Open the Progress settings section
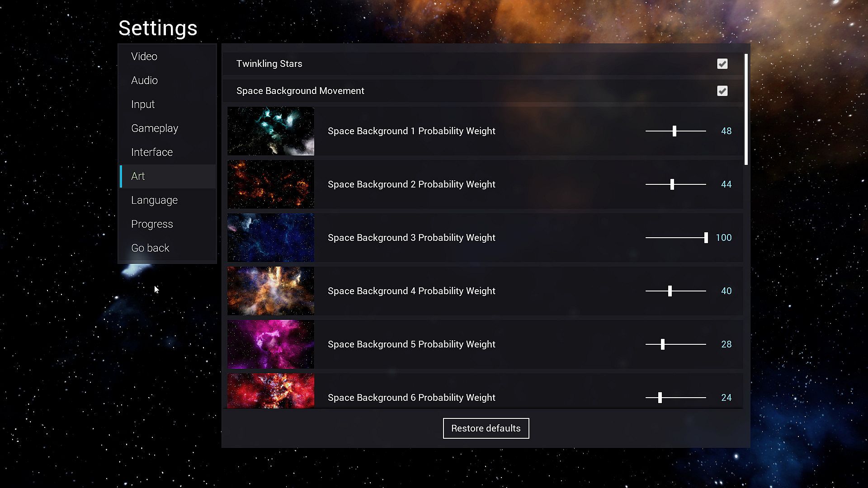This screenshot has height=488, width=868. tap(152, 224)
